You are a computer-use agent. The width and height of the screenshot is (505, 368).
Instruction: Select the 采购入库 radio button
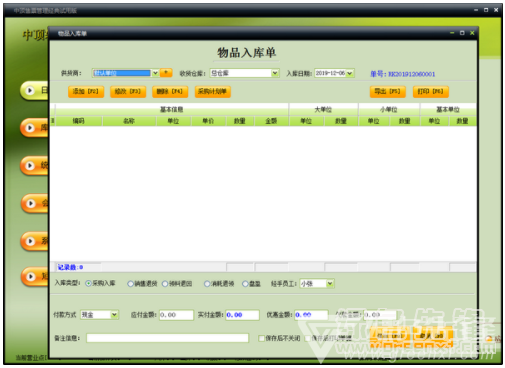(x=88, y=283)
